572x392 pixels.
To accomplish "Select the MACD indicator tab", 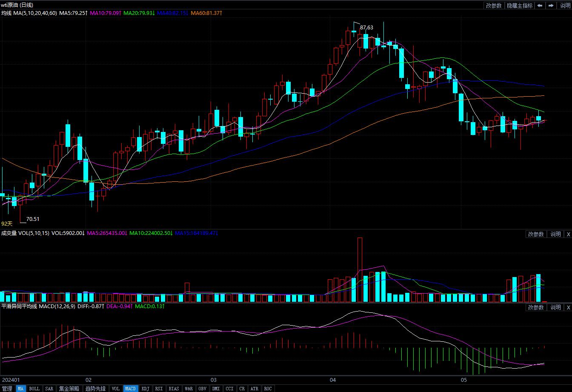I will (131, 389).
